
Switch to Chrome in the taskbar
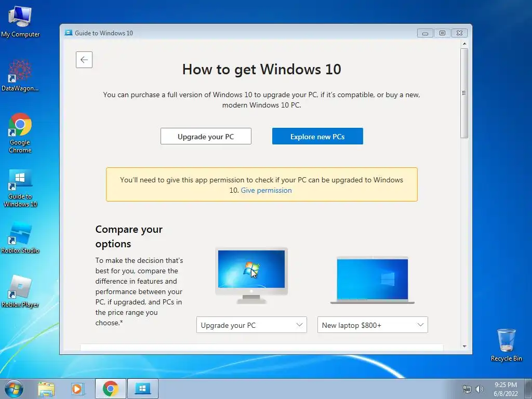point(110,389)
